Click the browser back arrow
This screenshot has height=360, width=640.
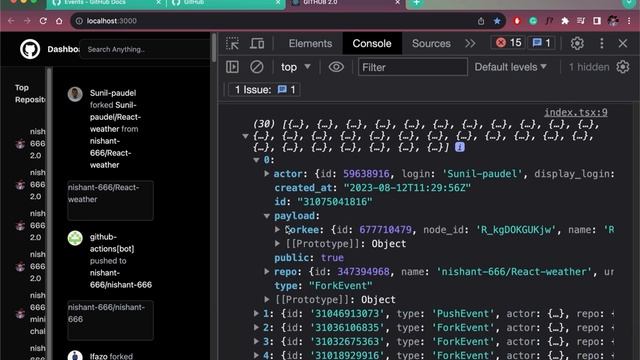(x=11, y=21)
